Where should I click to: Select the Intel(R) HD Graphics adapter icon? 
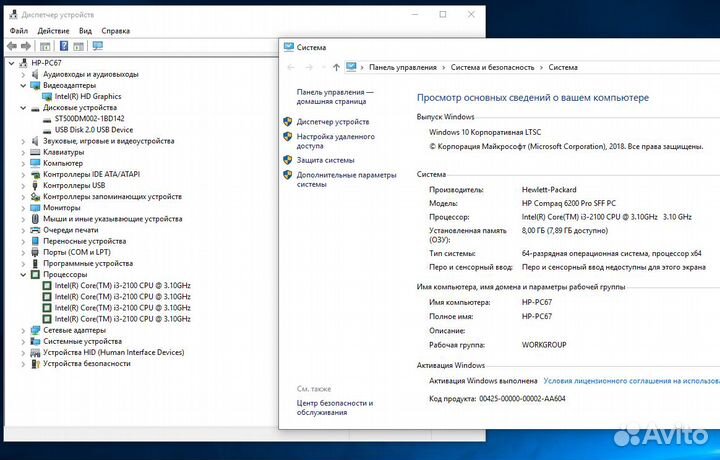click(47, 96)
